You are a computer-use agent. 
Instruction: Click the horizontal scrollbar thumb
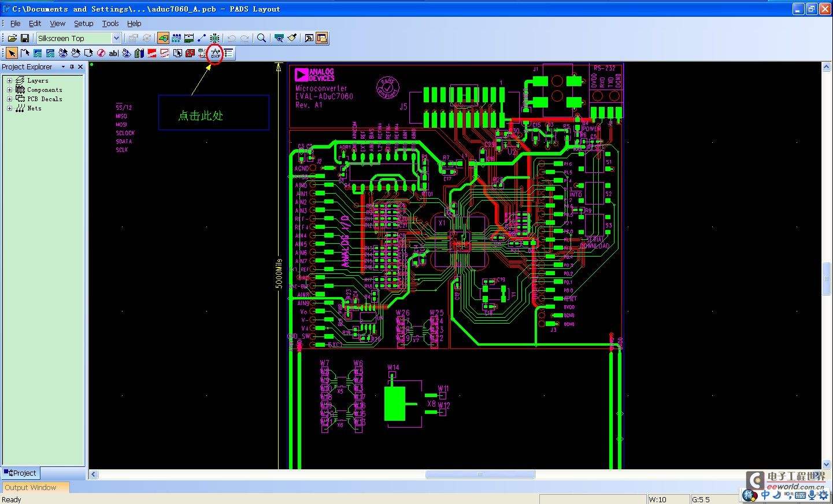click(x=480, y=475)
